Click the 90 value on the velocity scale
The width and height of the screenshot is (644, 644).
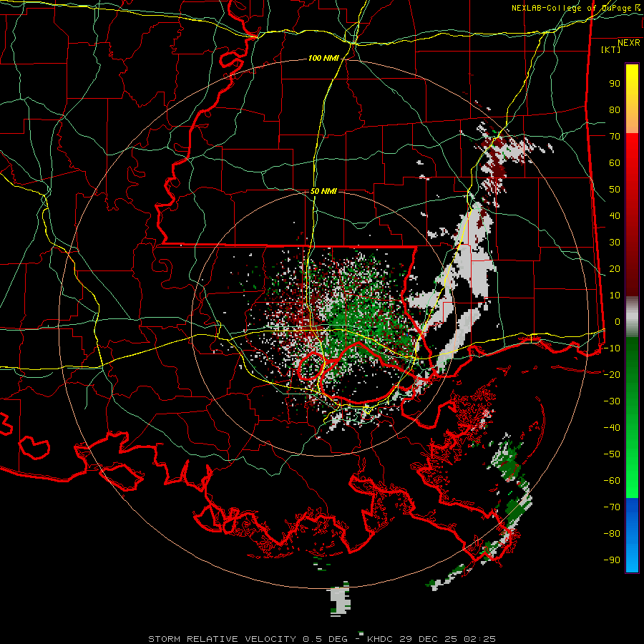click(615, 84)
